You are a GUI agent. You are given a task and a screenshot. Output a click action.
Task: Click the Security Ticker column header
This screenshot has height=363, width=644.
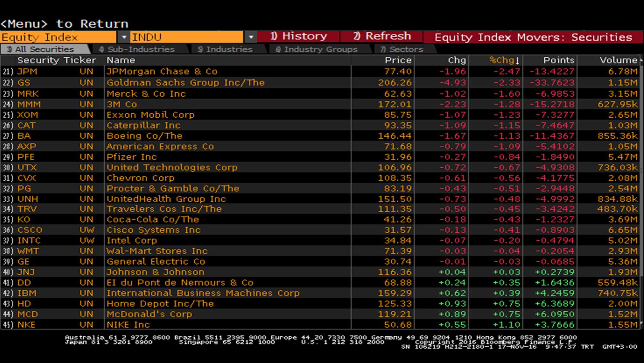pos(56,60)
